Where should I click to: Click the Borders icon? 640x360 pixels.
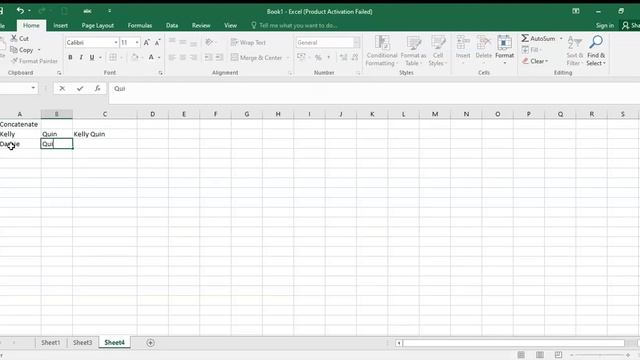pyautogui.click(x=113, y=58)
